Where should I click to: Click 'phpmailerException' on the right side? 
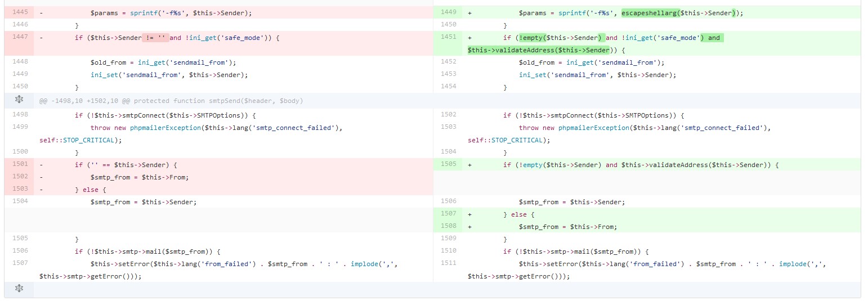pyautogui.click(x=593, y=128)
